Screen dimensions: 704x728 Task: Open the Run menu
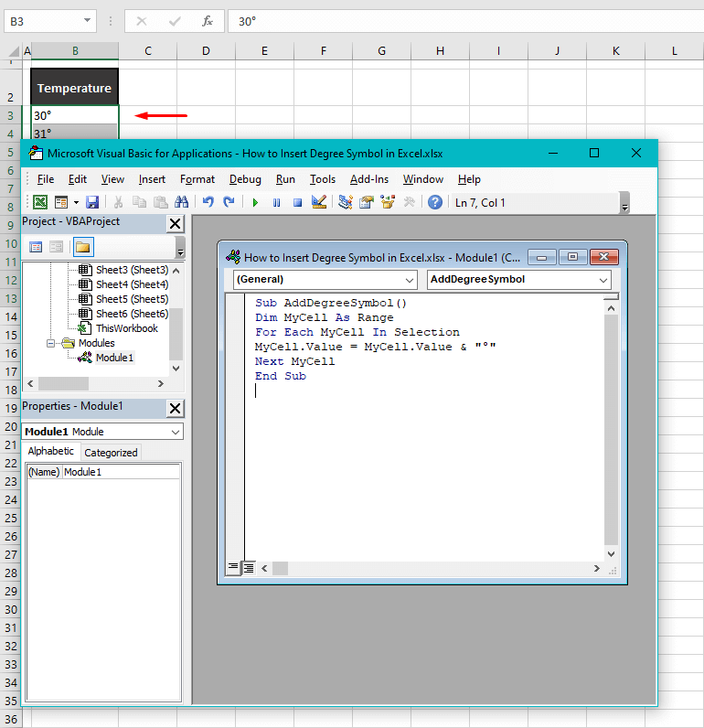point(285,179)
